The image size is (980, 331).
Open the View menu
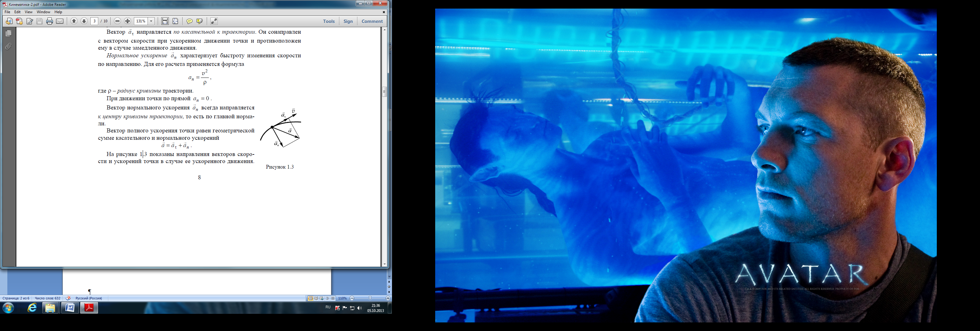pos(28,12)
